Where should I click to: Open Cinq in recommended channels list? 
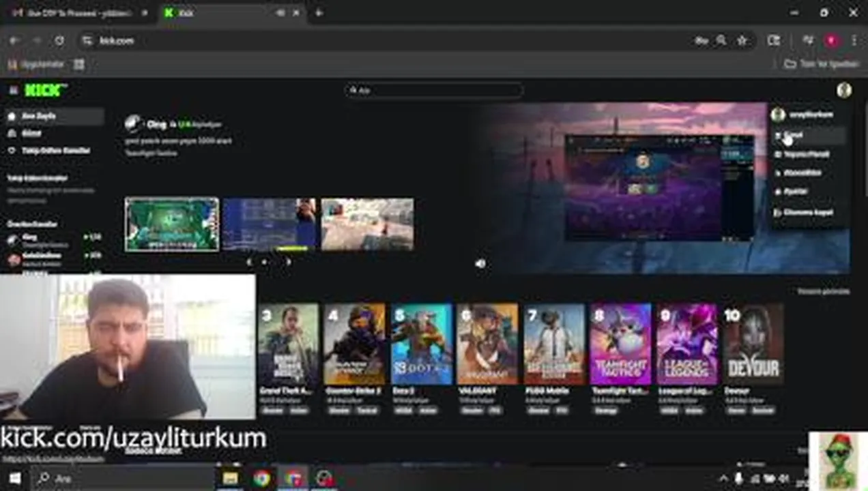tap(53, 240)
